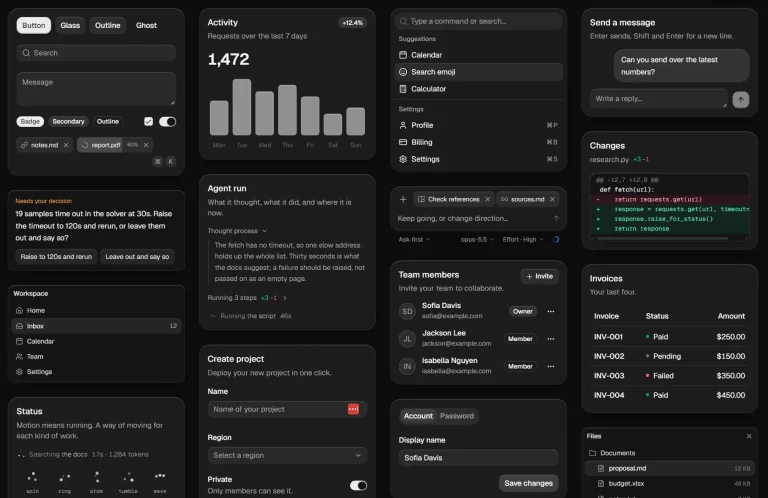The width and height of the screenshot is (768, 498).
Task: Click Save changes
Action: coord(528,483)
